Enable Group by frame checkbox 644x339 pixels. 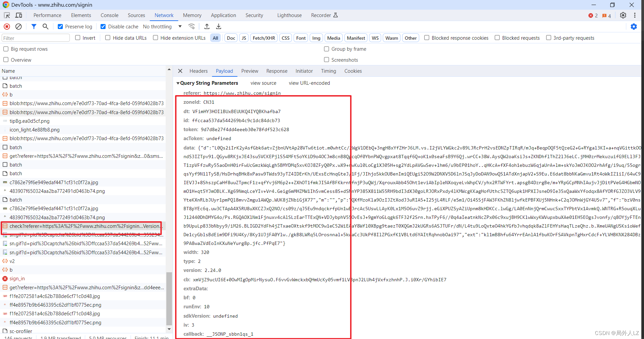326,49
